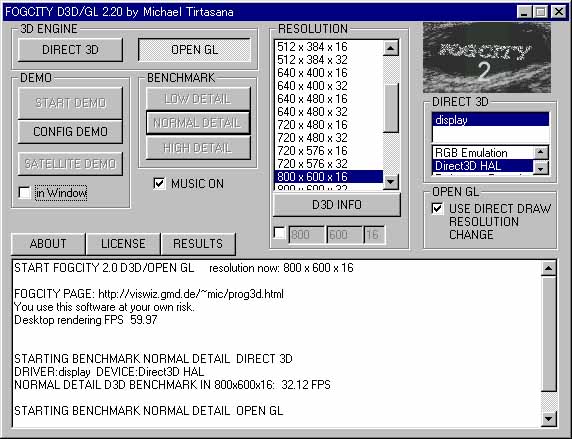Screen dimensions: 572x439
Task: Click the log window scrollbar thumb
Action: click(549, 334)
